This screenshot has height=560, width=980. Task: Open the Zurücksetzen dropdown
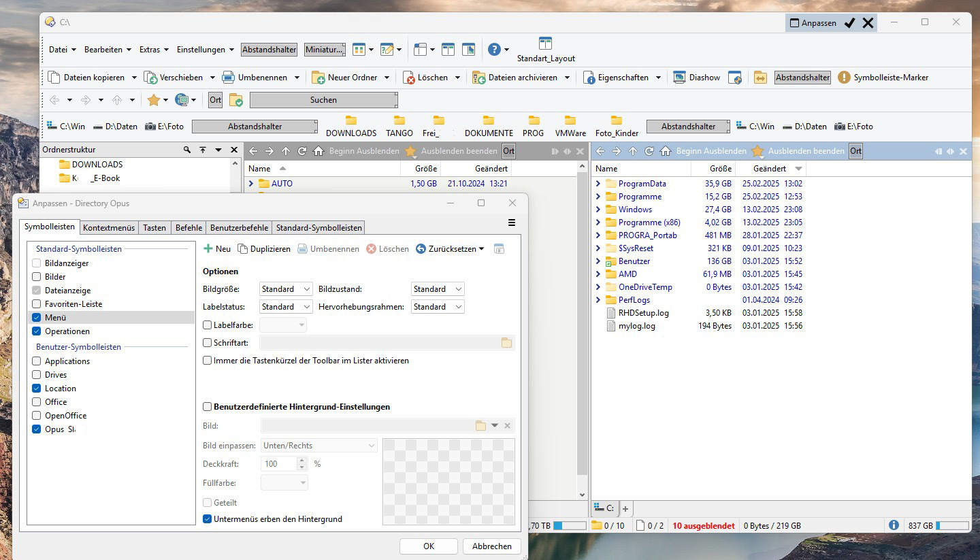click(x=482, y=249)
